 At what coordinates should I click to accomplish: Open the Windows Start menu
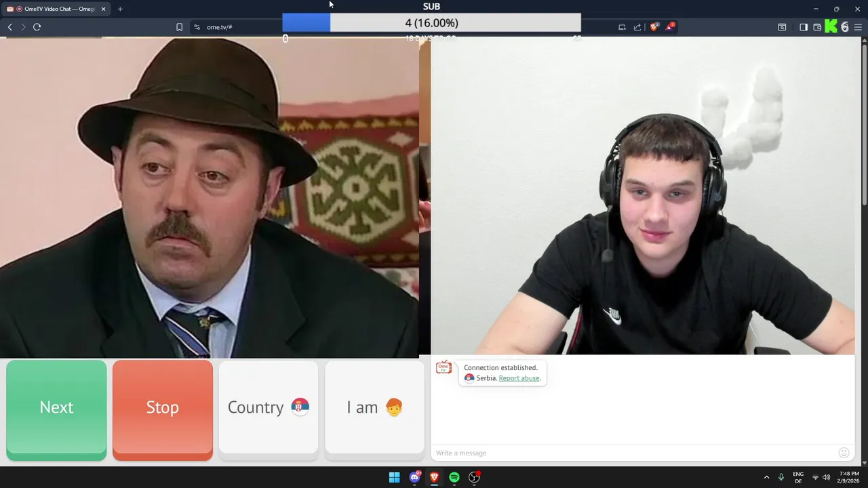click(x=394, y=477)
